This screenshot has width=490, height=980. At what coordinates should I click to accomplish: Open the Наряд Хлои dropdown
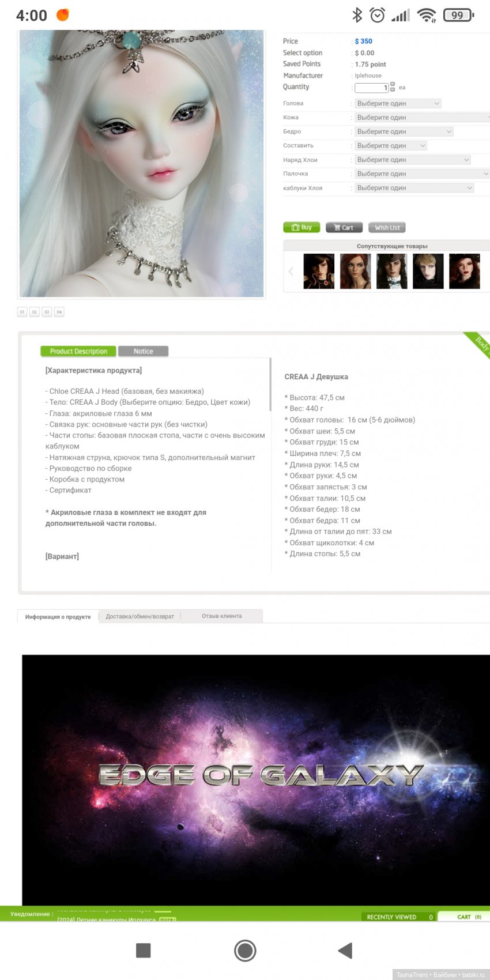(413, 160)
